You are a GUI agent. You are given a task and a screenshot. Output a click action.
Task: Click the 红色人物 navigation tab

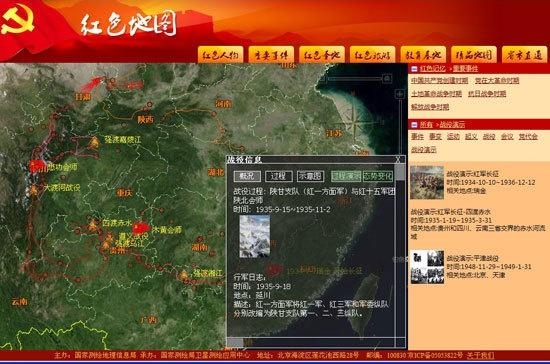tap(221, 55)
